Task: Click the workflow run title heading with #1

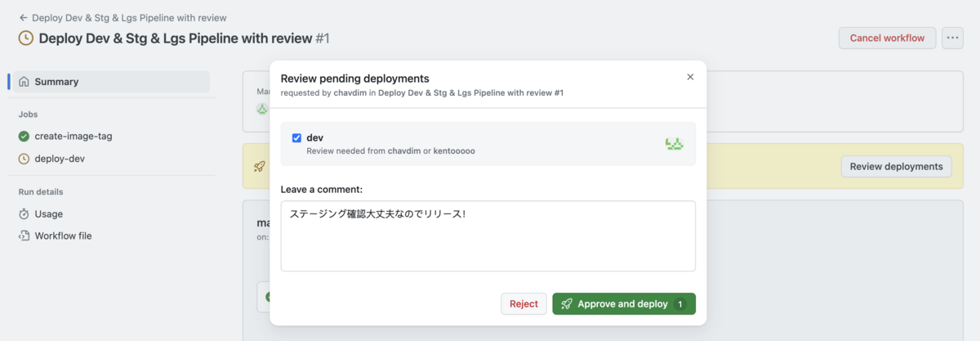Action: [184, 38]
